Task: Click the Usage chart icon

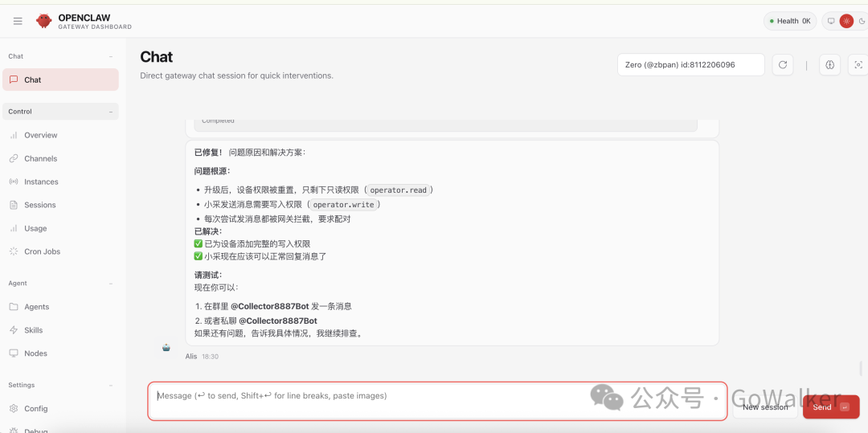Action: [14, 228]
